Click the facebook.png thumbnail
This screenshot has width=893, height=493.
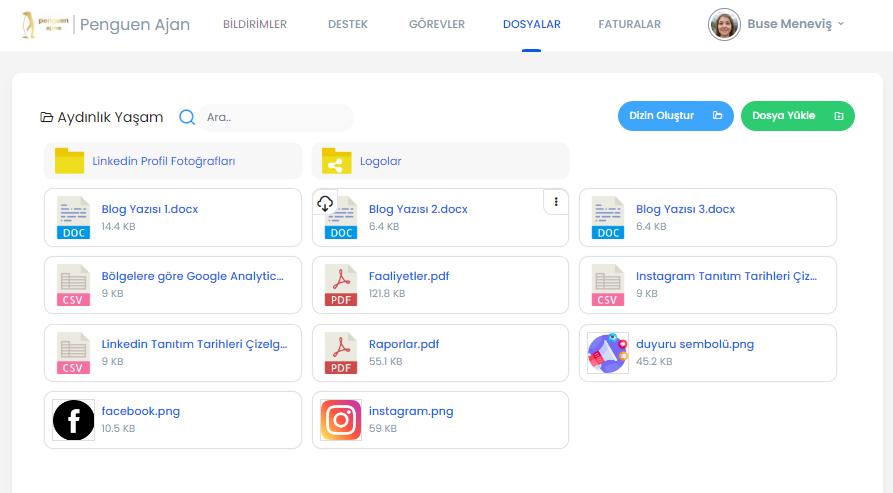pos(74,420)
